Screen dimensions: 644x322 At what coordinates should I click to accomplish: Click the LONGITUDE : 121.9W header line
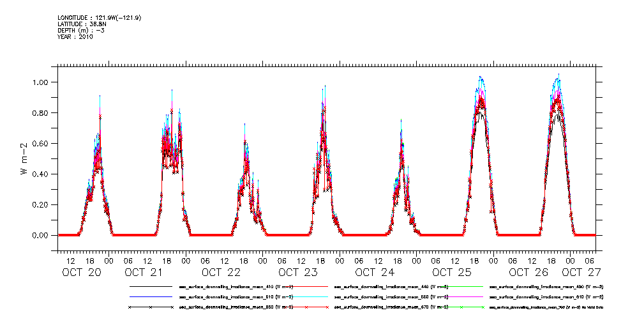click(x=101, y=18)
